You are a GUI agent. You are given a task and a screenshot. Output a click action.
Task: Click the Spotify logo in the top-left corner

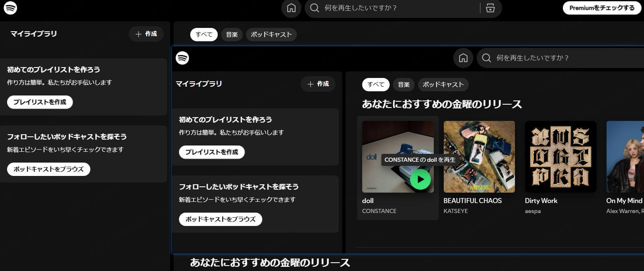tap(10, 8)
